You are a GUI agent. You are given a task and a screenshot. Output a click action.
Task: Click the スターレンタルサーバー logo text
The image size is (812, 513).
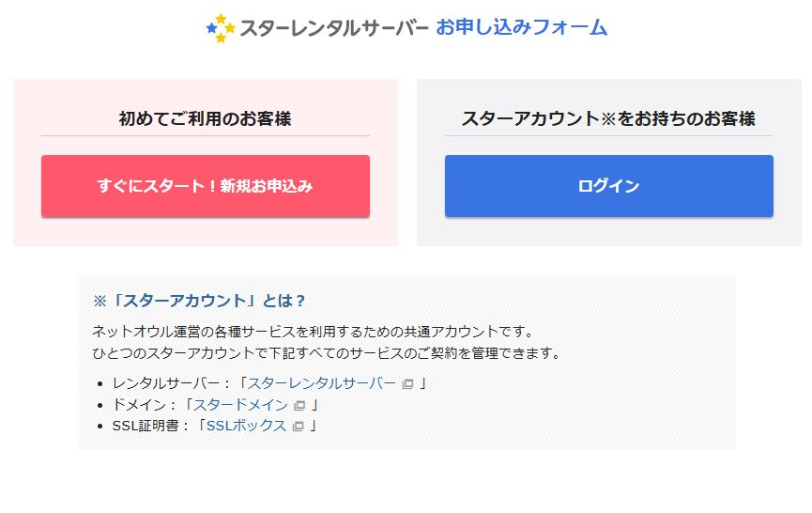pyautogui.click(x=334, y=28)
